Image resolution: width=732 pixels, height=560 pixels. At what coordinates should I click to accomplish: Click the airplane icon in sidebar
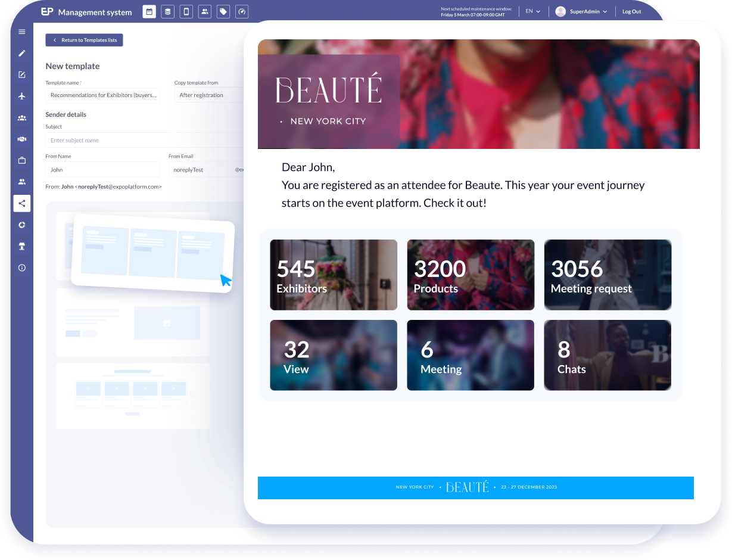(x=22, y=96)
